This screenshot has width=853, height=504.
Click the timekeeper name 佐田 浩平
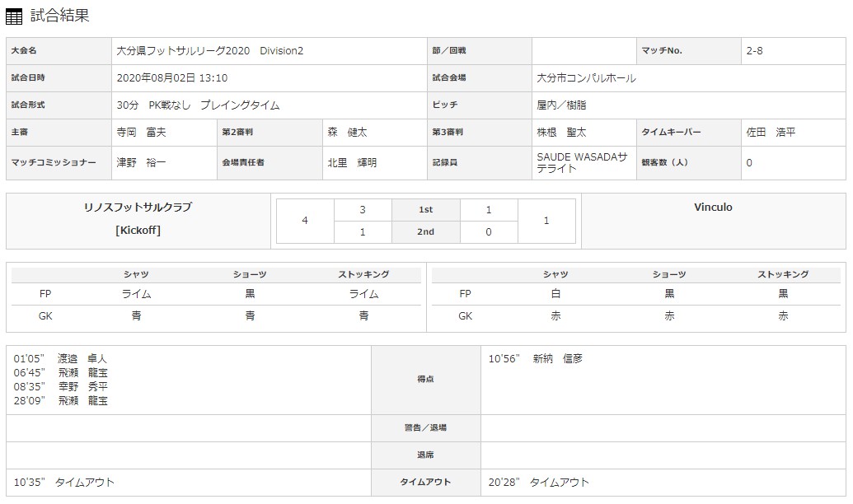click(x=771, y=133)
